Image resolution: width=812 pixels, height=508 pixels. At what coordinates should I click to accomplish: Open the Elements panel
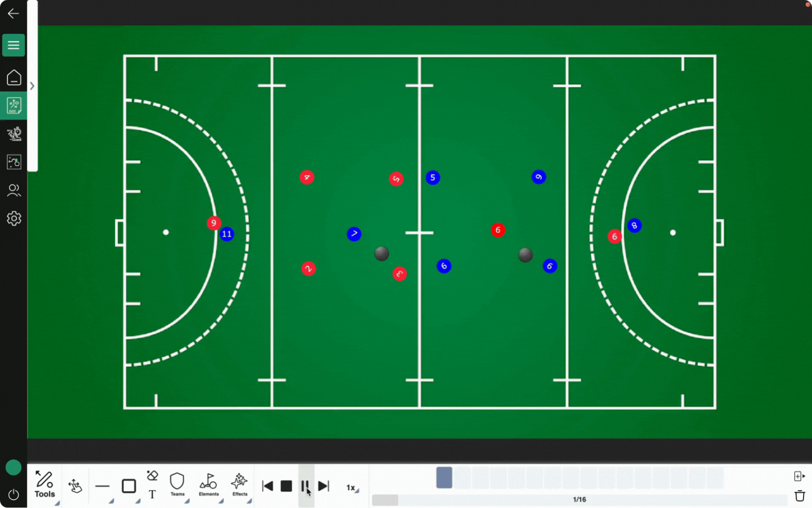point(208,484)
